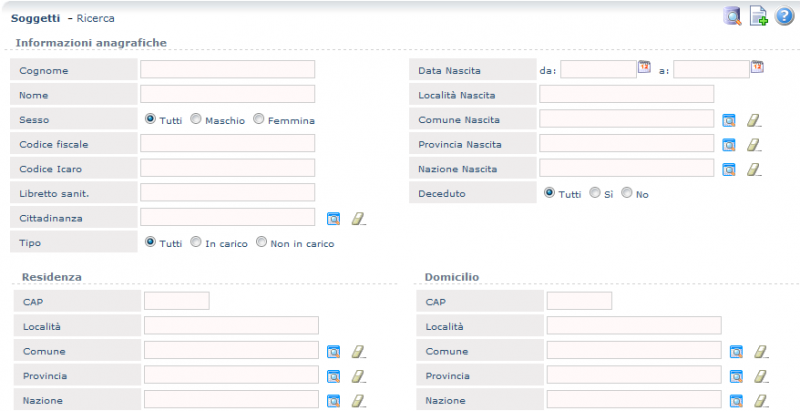Click the eraser icon next to Cittadinanza
The height and width of the screenshot is (411, 800).
tap(358, 218)
